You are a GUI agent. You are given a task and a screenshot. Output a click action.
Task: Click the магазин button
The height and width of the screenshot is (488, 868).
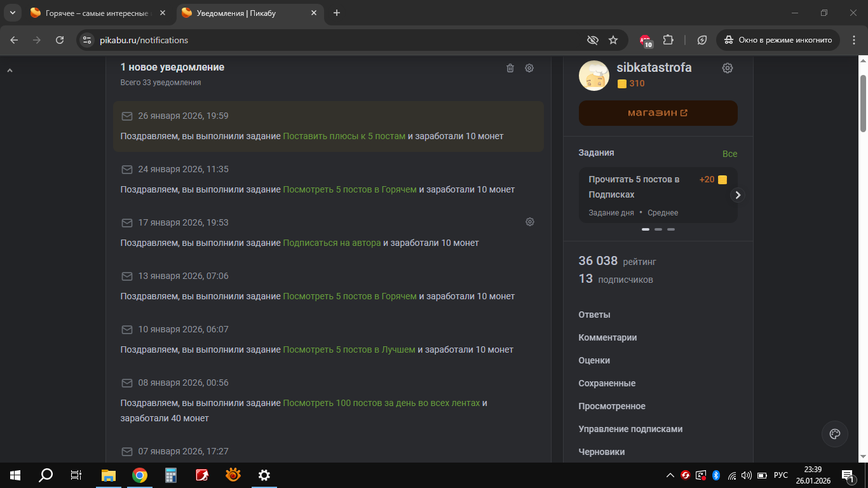click(658, 113)
